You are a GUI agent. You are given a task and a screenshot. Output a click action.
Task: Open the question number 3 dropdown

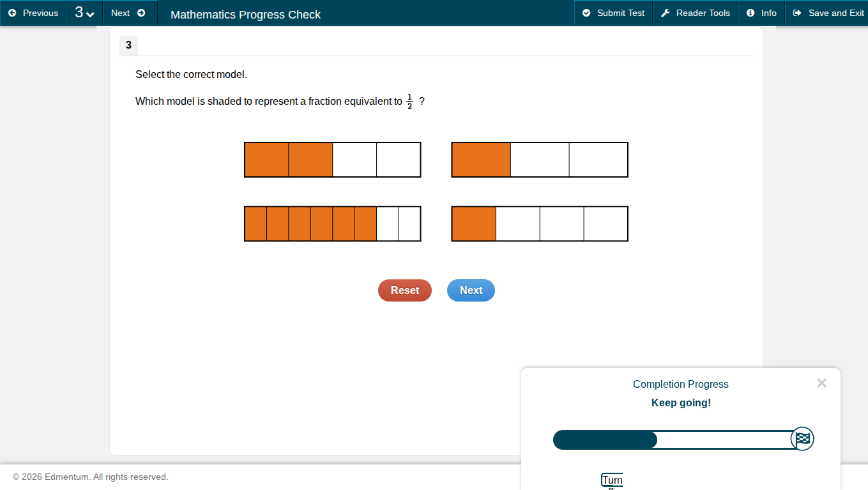pos(84,13)
